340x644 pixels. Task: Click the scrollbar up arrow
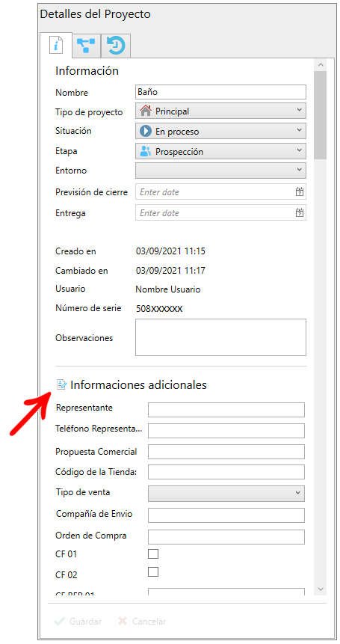pos(321,65)
